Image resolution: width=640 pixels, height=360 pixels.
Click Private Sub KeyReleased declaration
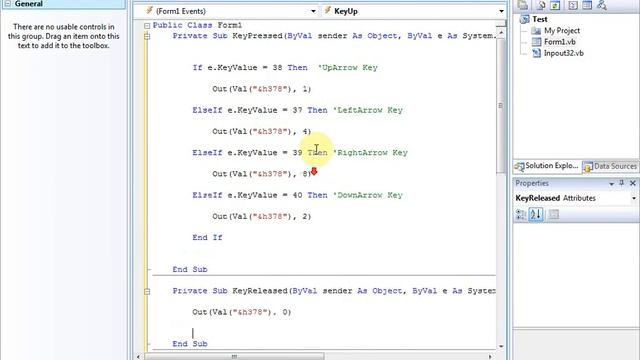(x=334, y=291)
